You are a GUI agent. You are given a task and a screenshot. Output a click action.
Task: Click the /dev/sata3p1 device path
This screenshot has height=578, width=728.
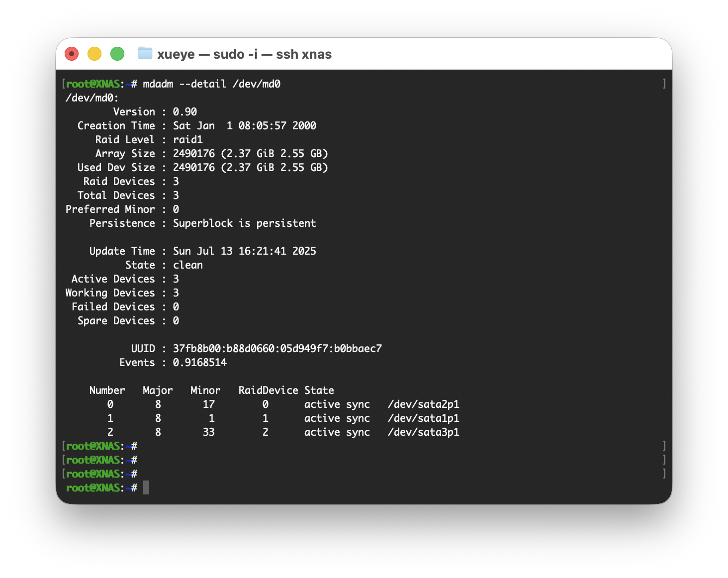(423, 432)
